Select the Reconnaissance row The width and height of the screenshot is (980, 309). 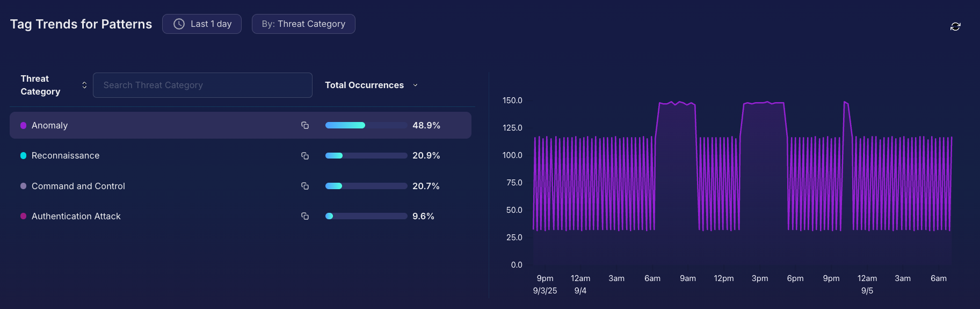[x=161, y=156]
